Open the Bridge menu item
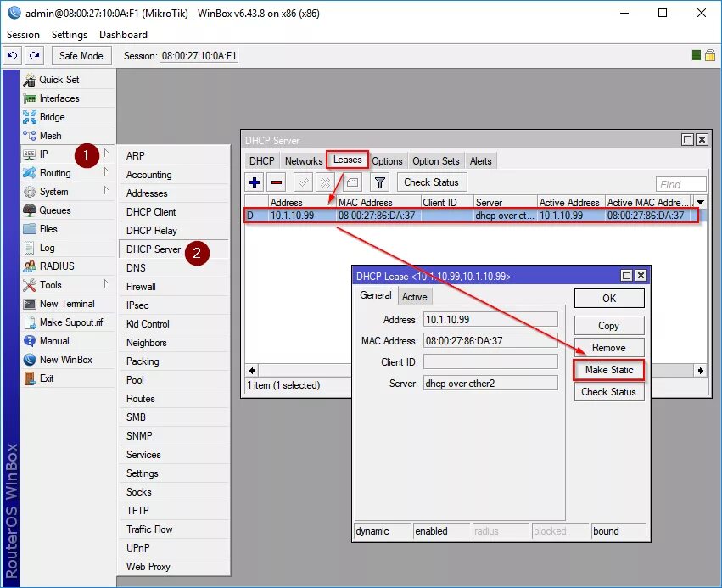The image size is (722, 588). 68,117
